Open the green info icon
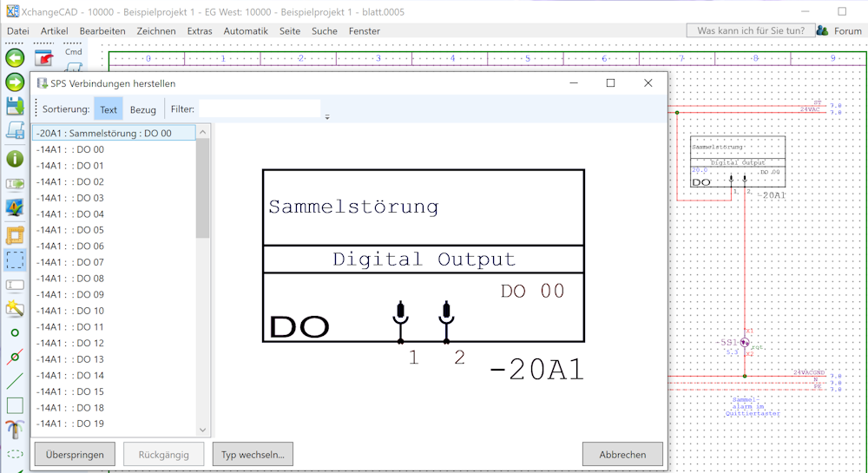Viewport: 868px width, 473px height. [x=15, y=159]
